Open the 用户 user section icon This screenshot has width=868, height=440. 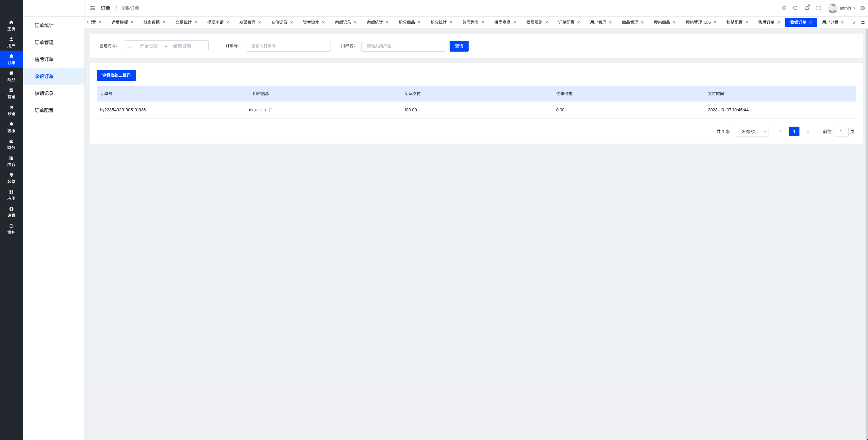(x=11, y=42)
